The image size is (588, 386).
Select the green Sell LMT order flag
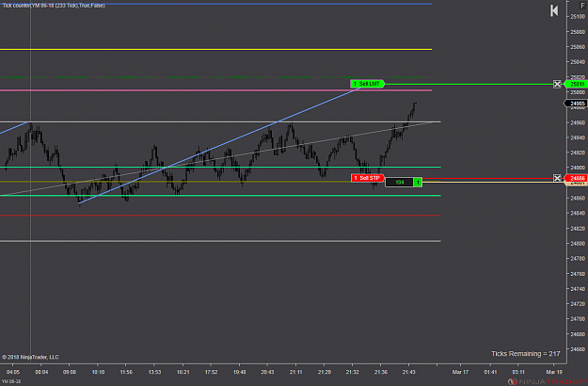point(367,84)
